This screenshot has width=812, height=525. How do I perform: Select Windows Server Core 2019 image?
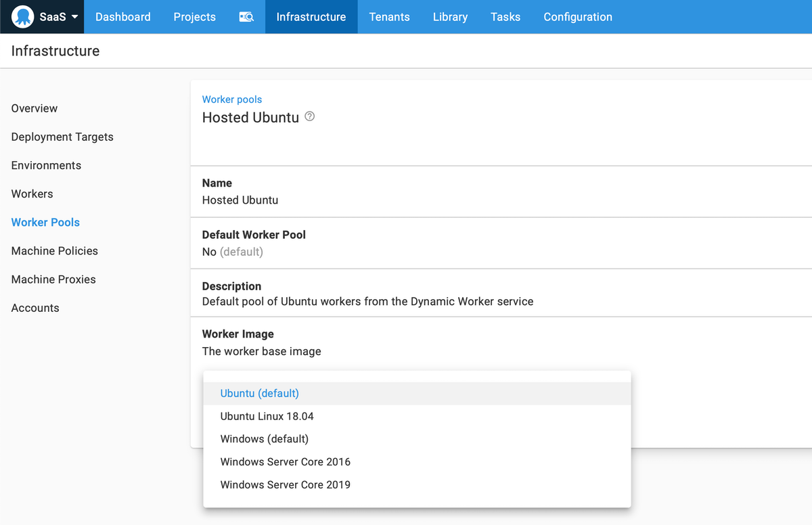coord(285,484)
